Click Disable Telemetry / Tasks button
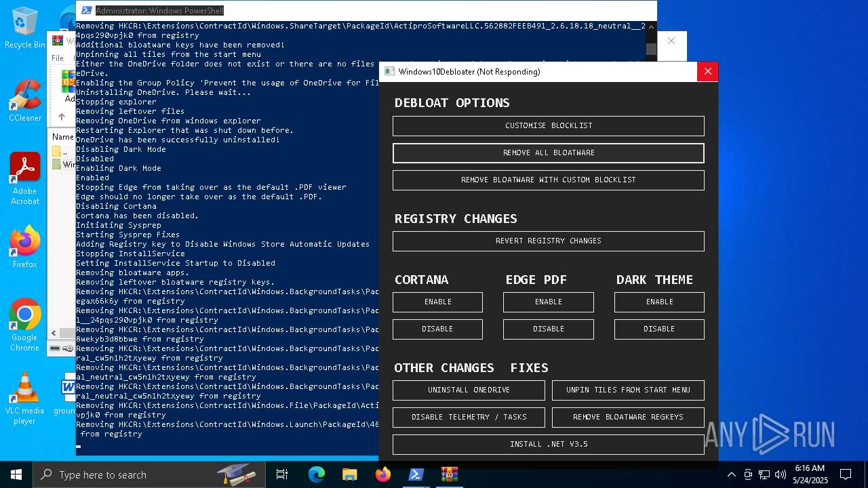Screen dimensions: 868x488 (x=469, y=418)
